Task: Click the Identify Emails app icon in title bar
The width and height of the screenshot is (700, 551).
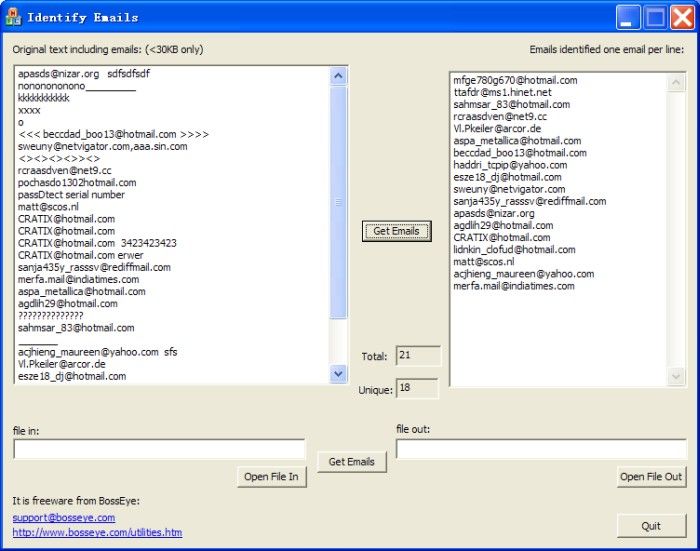Action: tap(13, 17)
